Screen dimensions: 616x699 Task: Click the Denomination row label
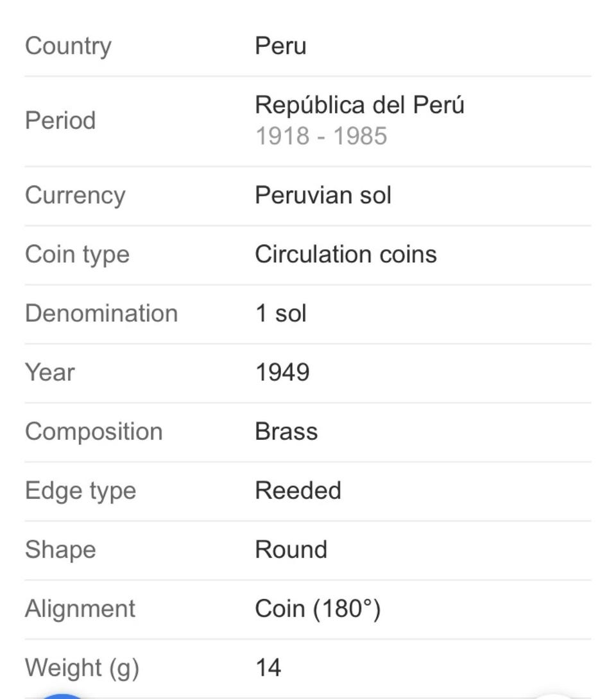101,314
